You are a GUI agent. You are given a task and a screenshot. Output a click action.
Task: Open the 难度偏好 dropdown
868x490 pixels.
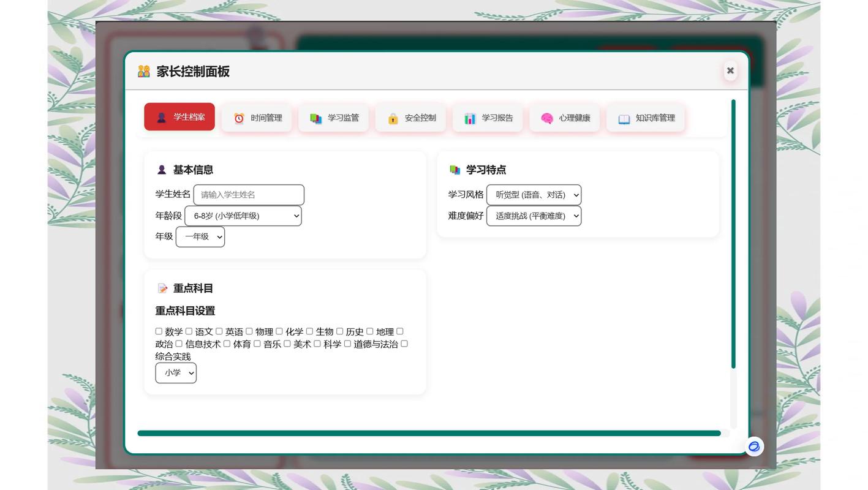pyautogui.click(x=534, y=216)
